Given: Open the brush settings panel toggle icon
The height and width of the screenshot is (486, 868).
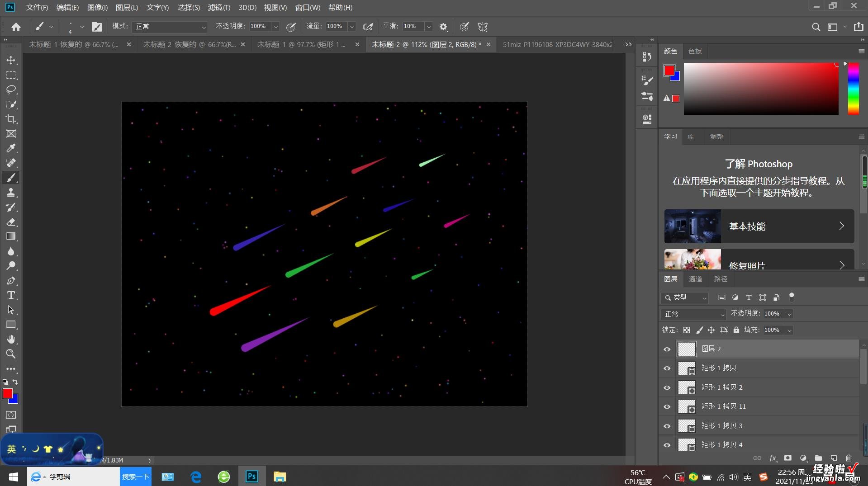Looking at the screenshot, I should [97, 27].
